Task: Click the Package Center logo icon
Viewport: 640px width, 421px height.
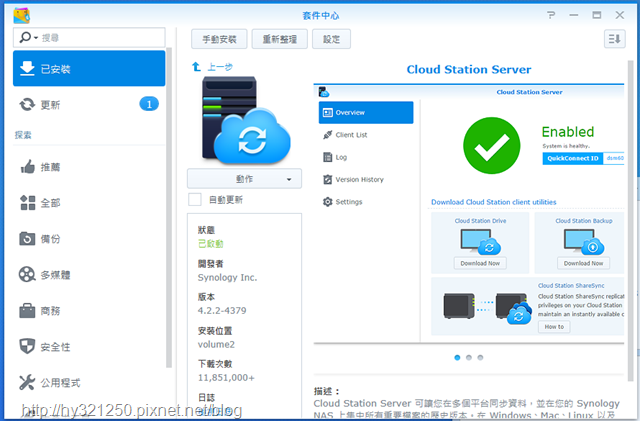Action: pyautogui.click(x=21, y=16)
